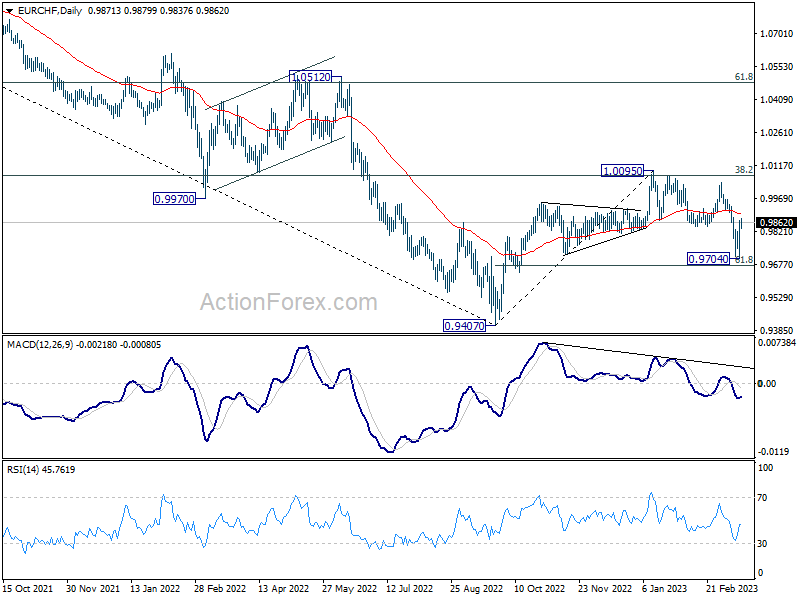Click the MACD scale value 0.007384
800x600 pixels.
pos(777,343)
